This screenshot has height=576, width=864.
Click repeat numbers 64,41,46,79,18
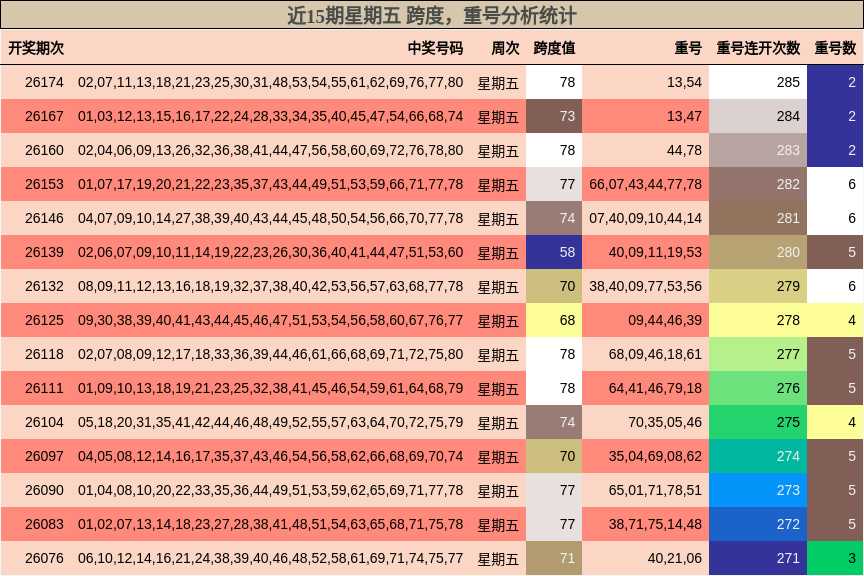(655, 389)
